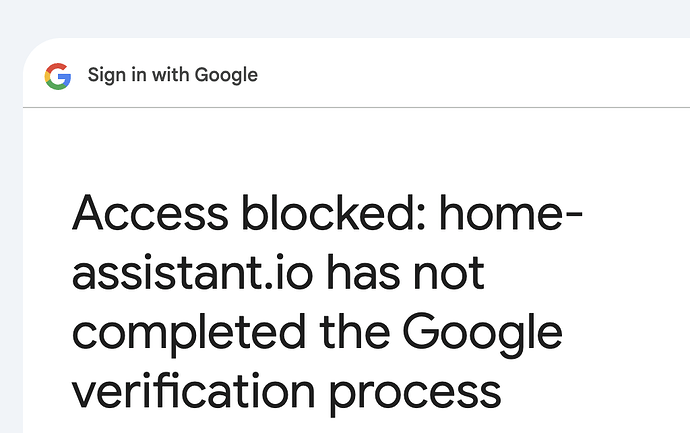Click the "Access blocked:" heading text

248,215
